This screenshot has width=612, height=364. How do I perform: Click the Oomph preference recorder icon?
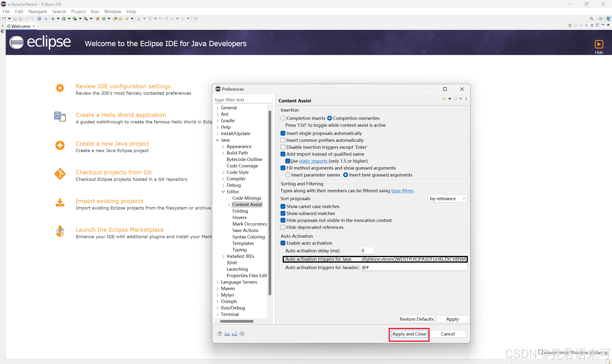[x=242, y=334]
